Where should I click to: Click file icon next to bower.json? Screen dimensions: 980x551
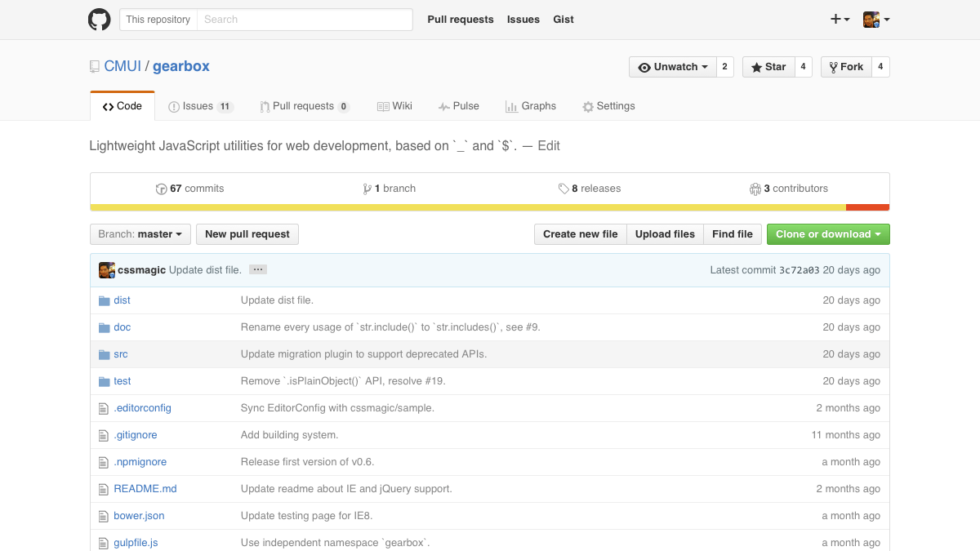(x=103, y=516)
